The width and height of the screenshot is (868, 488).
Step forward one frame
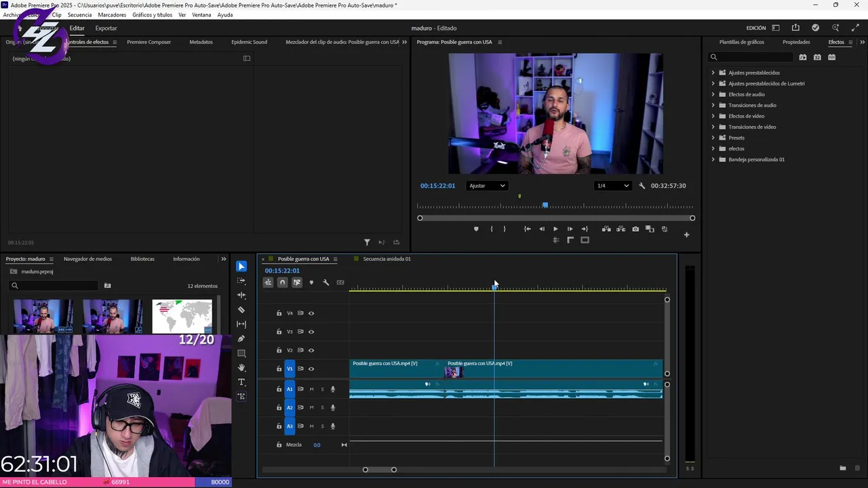570,229
